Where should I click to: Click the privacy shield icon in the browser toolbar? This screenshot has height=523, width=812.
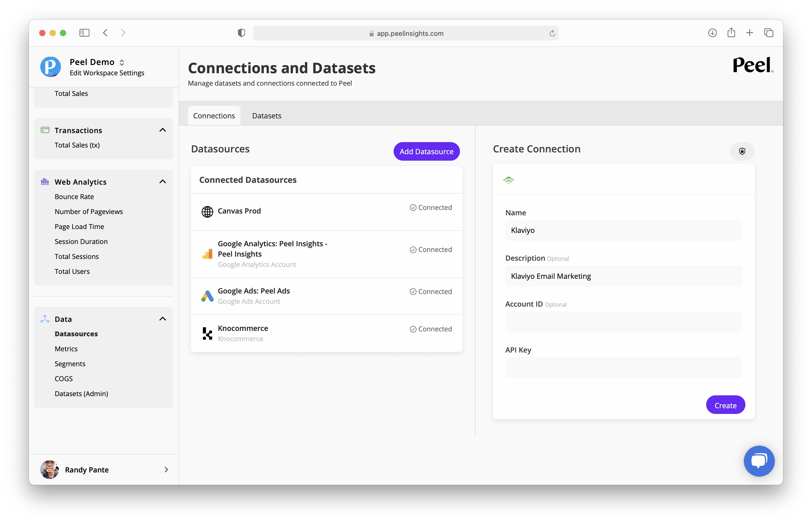tap(241, 33)
